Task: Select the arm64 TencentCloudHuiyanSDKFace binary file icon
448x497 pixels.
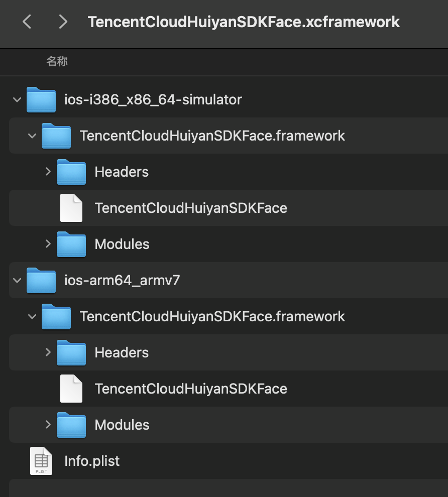Action: click(x=71, y=389)
